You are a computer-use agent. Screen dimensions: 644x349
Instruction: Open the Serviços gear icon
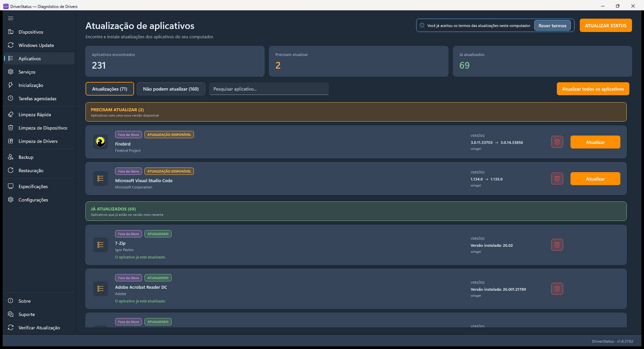(11, 72)
